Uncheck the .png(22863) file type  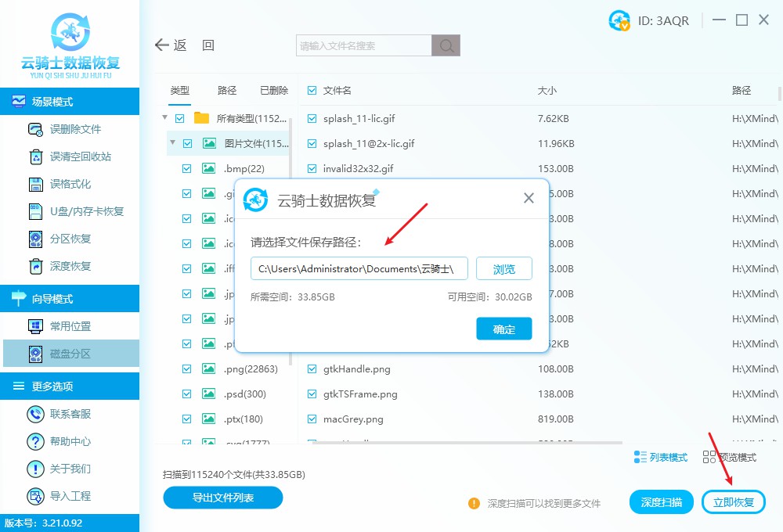click(x=186, y=368)
